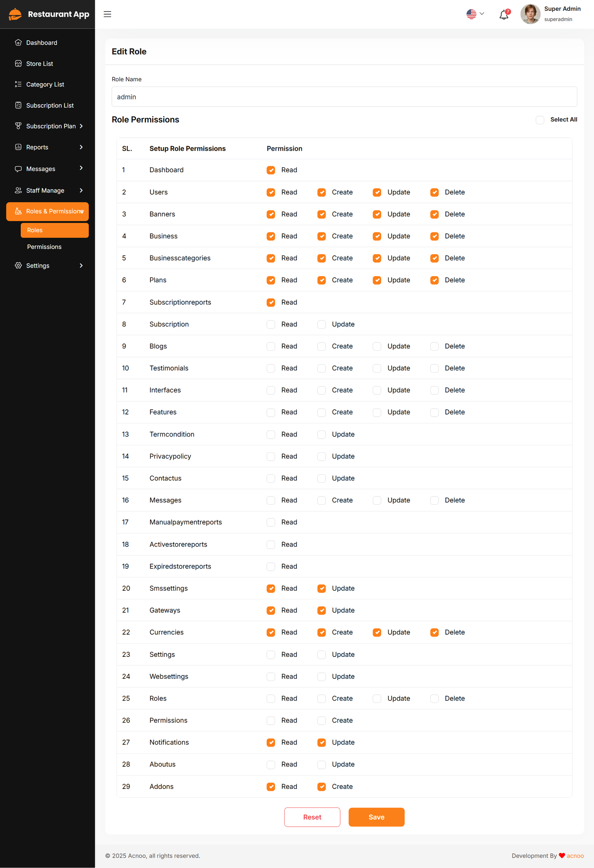Image resolution: width=594 pixels, height=868 pixels.
Task: Uncheck Delete permission for Users
Action: point(434,192)
